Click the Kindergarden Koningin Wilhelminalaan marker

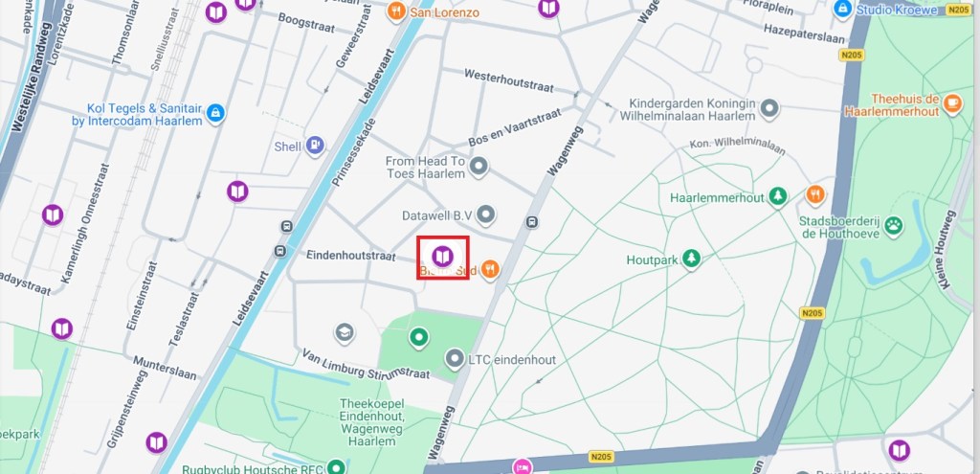click(769, 109)
